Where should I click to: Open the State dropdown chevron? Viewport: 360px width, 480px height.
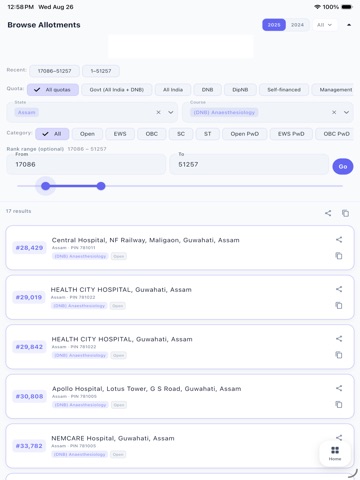tap(171, 112)
